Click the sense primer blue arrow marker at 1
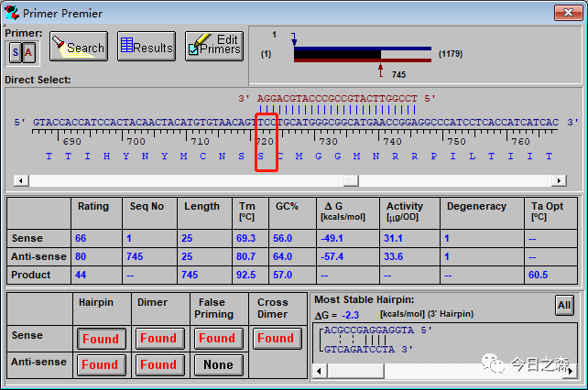The image size is (588, 390). [294, 39]
